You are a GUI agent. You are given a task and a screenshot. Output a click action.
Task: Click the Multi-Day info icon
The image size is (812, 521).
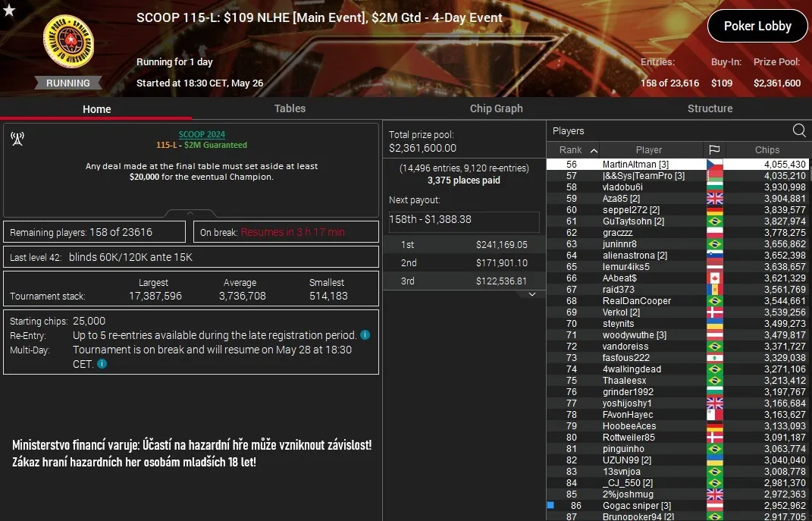(x=102, y=363)
